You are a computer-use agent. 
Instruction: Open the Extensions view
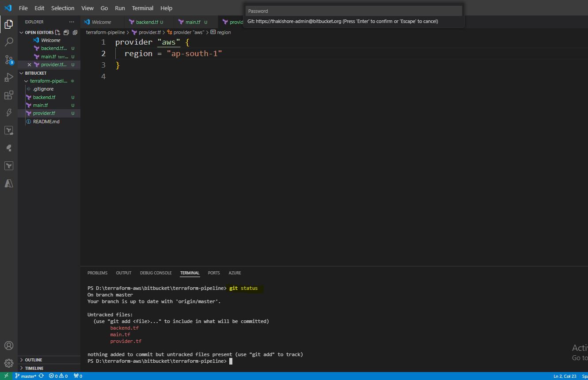[x=8, y=95]
